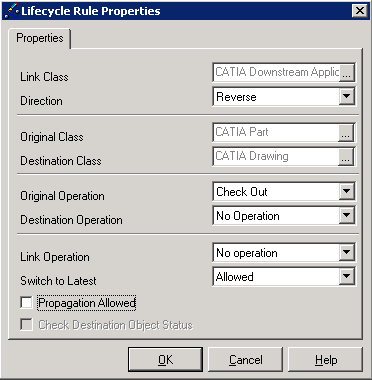Open the Destination Operation dropdown arrow
This screenshot has width=372, height=380.
(347, 216)
